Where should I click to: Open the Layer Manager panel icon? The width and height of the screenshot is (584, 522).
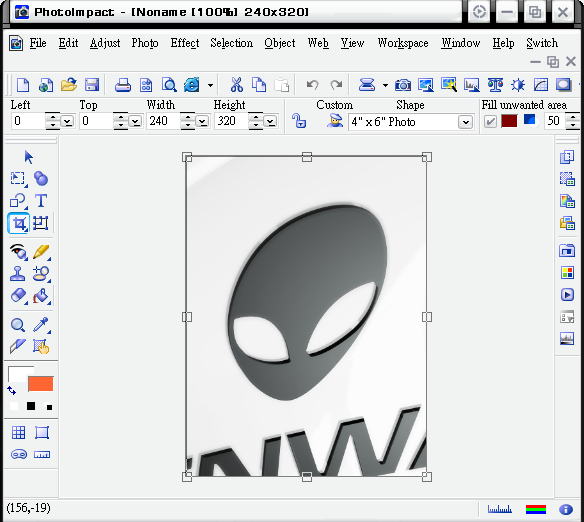click(567, 157)
